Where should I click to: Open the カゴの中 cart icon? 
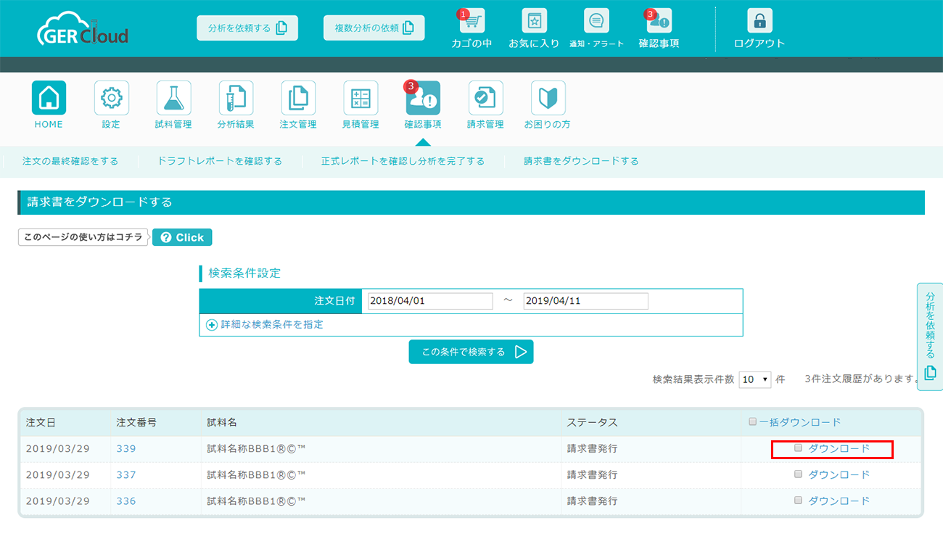point(471,22)
